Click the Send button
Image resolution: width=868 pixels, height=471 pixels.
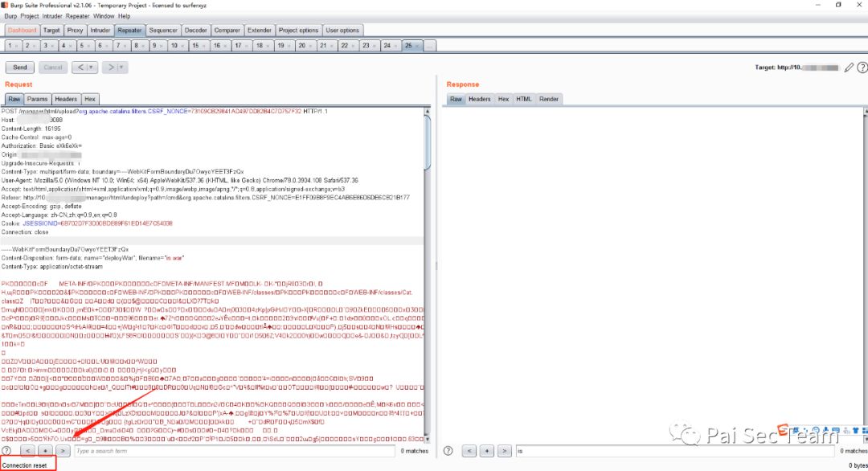20,68
